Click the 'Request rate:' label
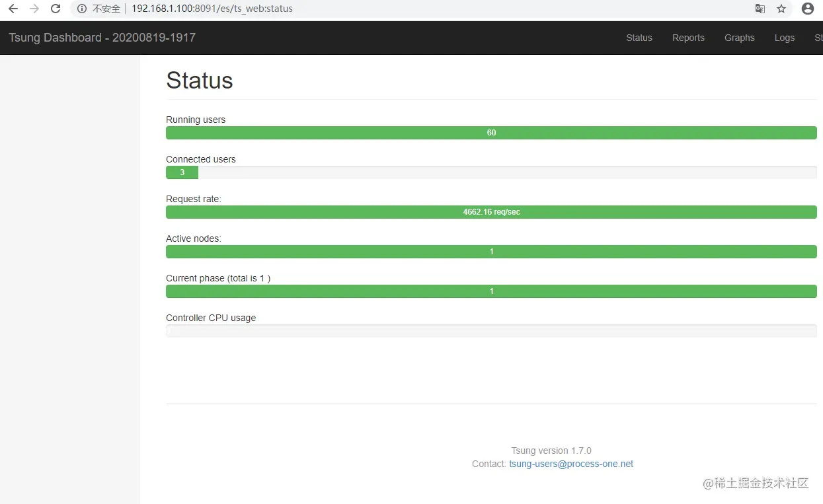This screenshot has height=504, width=823. pyautogui.click(x=194, y=199)
